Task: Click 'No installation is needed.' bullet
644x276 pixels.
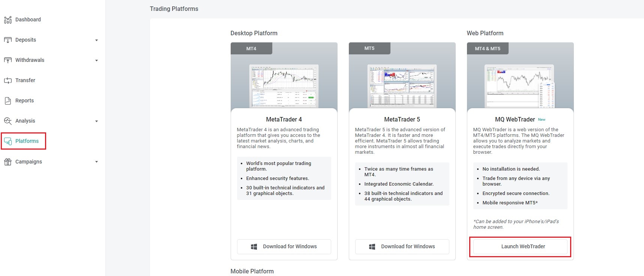Action: (x=511, y=169)
